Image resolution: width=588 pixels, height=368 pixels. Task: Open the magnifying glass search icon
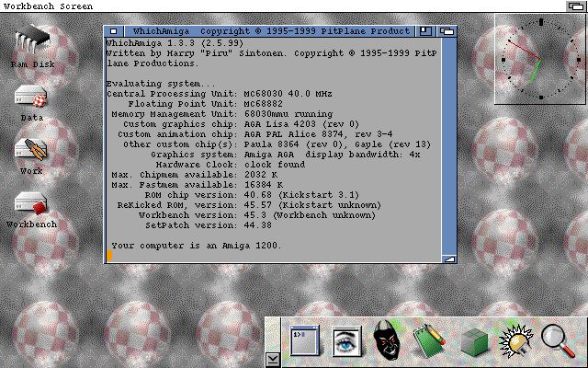[558, 340]
